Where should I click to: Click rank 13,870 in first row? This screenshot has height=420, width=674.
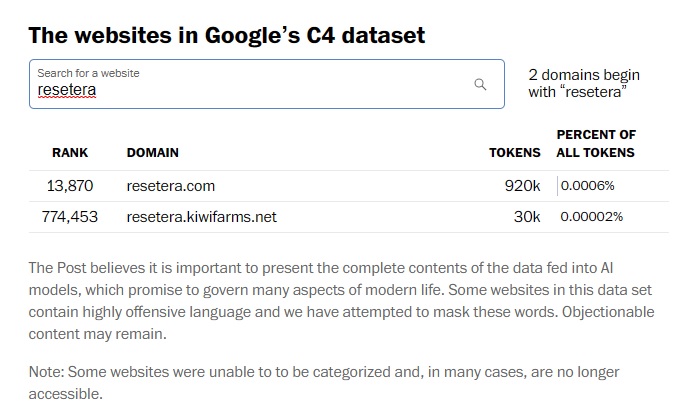coord(70,186)
